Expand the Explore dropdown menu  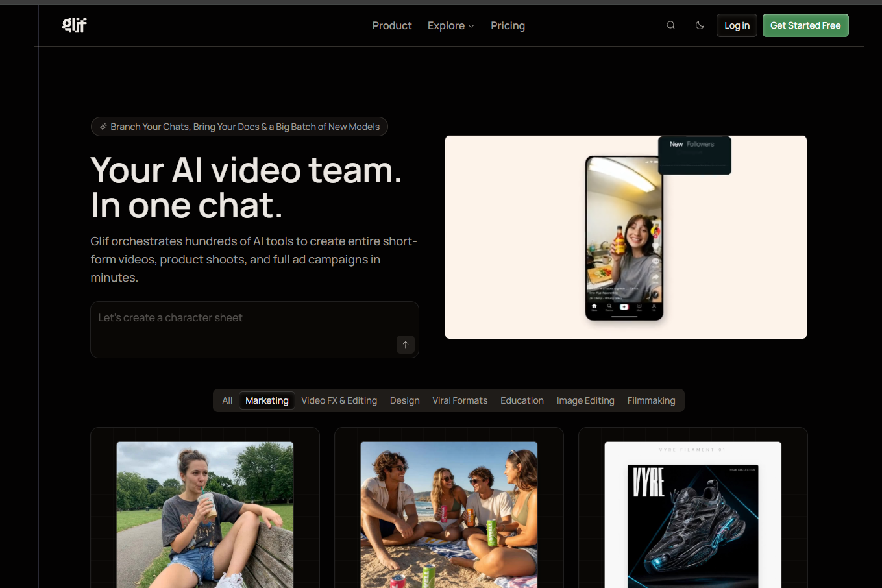tap(451, 25)
